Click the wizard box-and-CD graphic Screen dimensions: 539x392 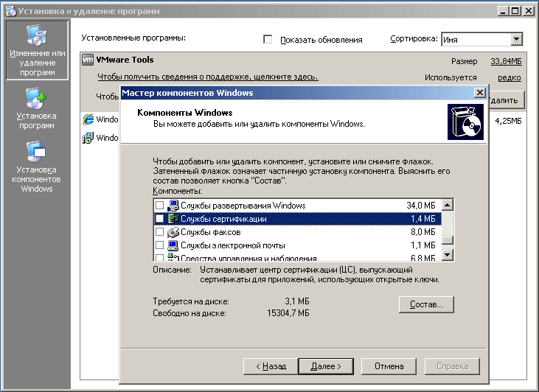tap(465, 122)
